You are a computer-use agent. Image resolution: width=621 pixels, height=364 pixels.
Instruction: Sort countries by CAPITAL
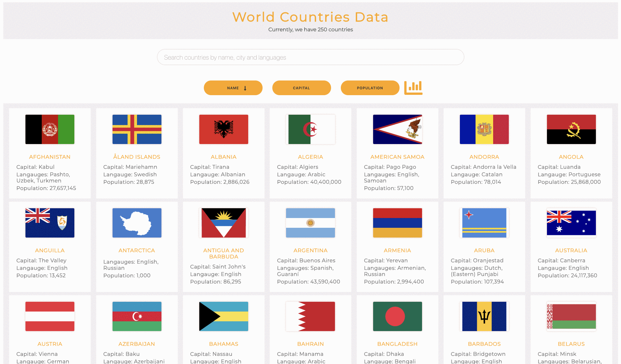(x=301, y=88)
